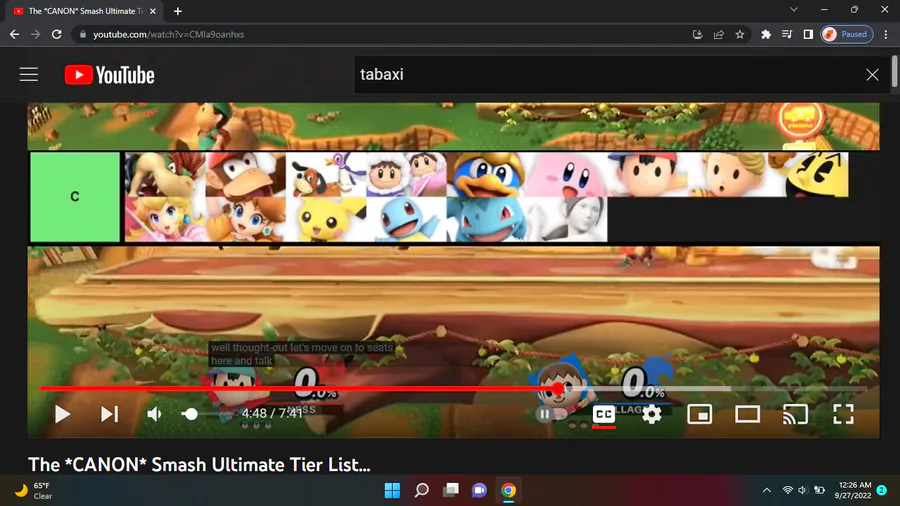
Task: Toggle closed captions CC button
Action: [x=604, y=414]
